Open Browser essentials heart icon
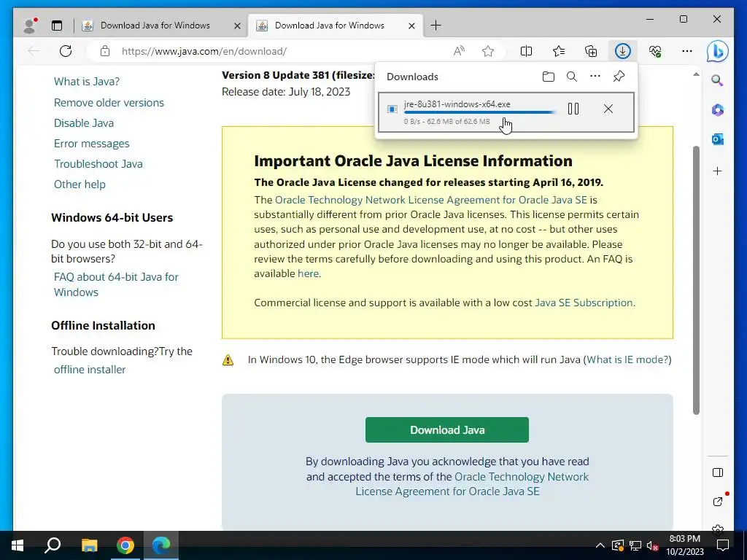747x560 pixels. (655, 51)
